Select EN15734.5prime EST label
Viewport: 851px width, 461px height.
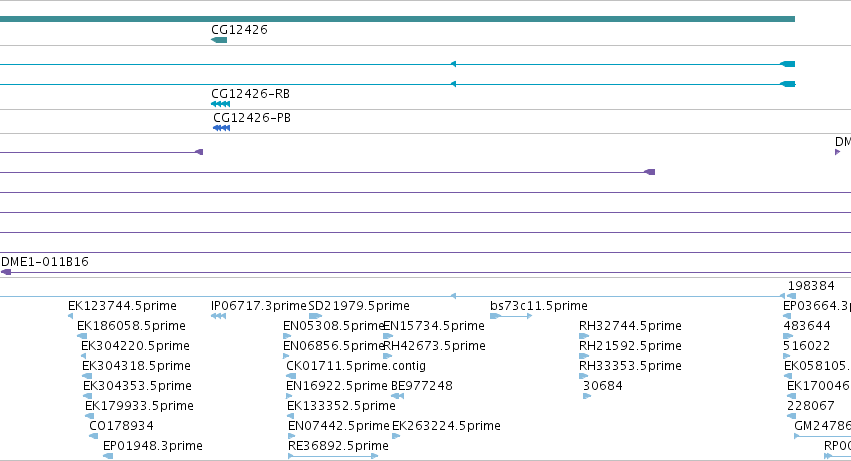[434, 326]
